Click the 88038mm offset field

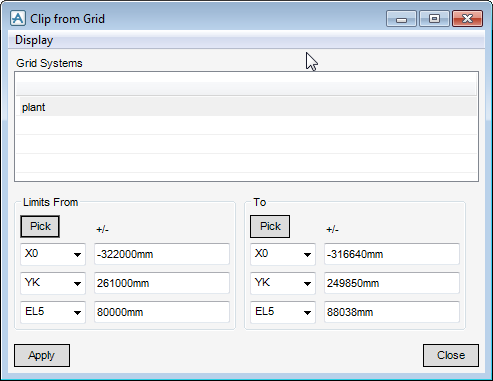[392, 312]
